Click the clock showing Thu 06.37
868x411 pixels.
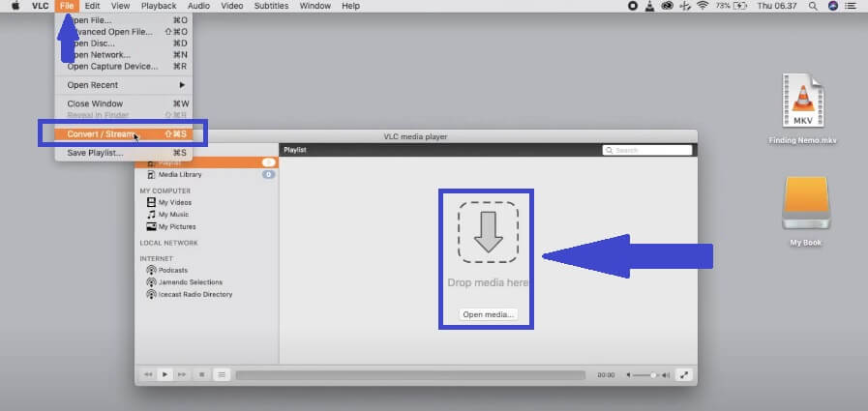(775, 6)
